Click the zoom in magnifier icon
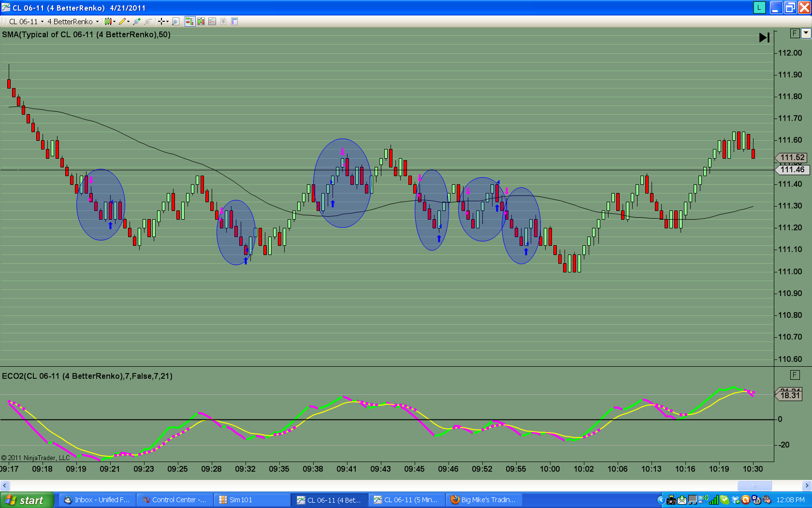 [x=137, y=21]
